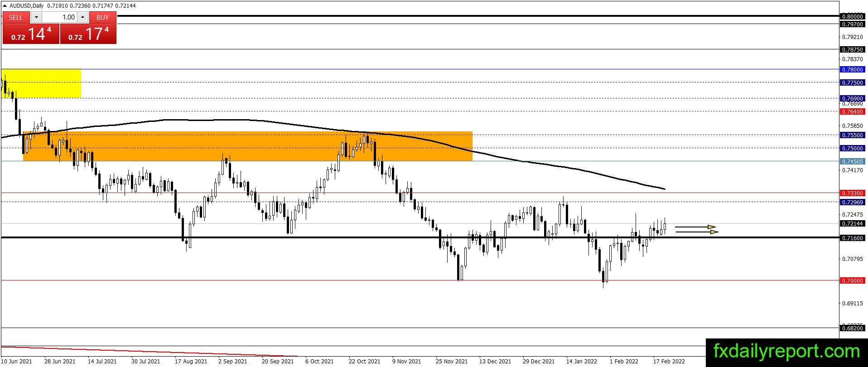Click the 0.74505 price level label
The height and width of the screenshot is (367, 868).
[852, 161]
